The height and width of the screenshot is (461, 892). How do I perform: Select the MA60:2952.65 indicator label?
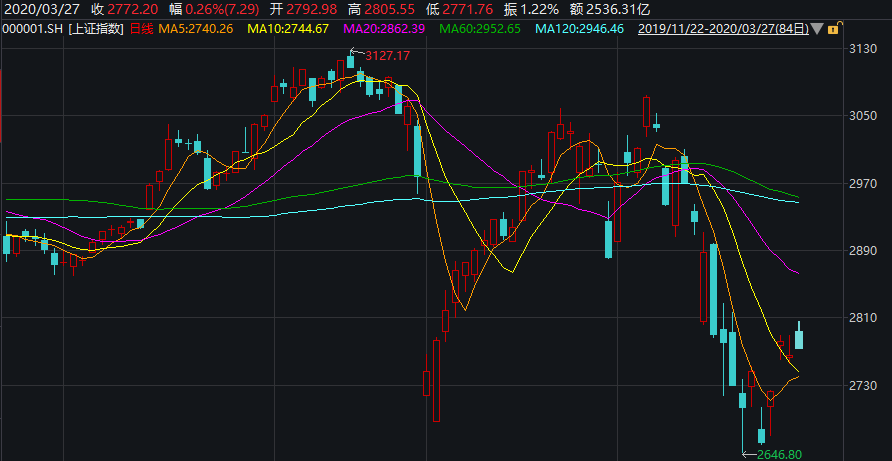(x=481, y=28)
